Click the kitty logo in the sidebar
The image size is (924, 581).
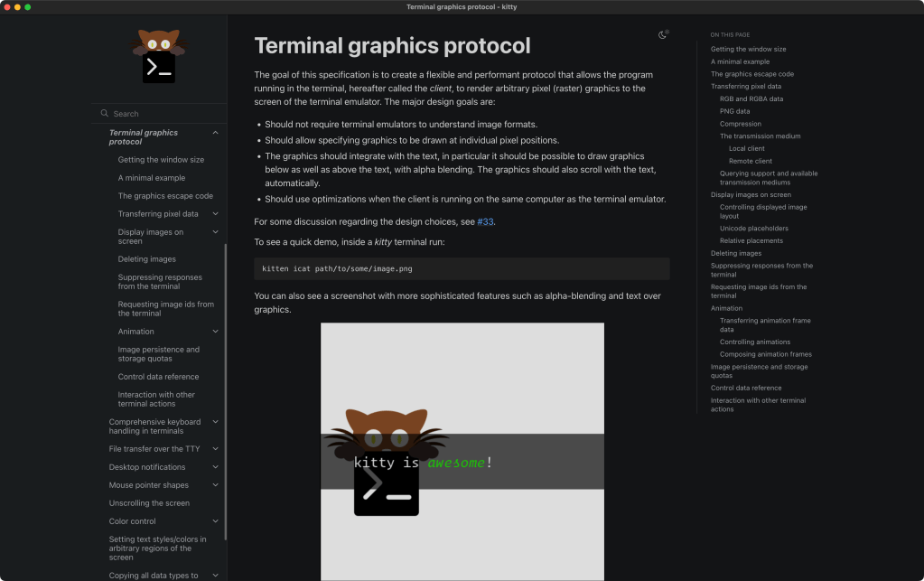(x=159, y=56)
